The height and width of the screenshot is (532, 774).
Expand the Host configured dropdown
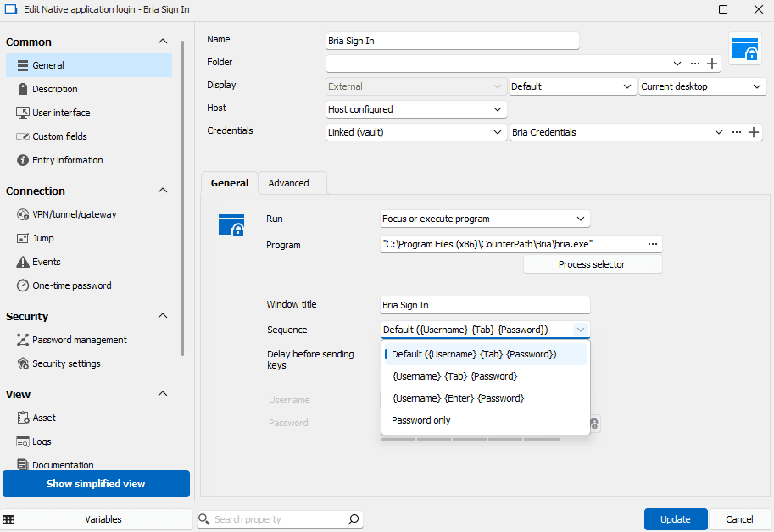416,109
